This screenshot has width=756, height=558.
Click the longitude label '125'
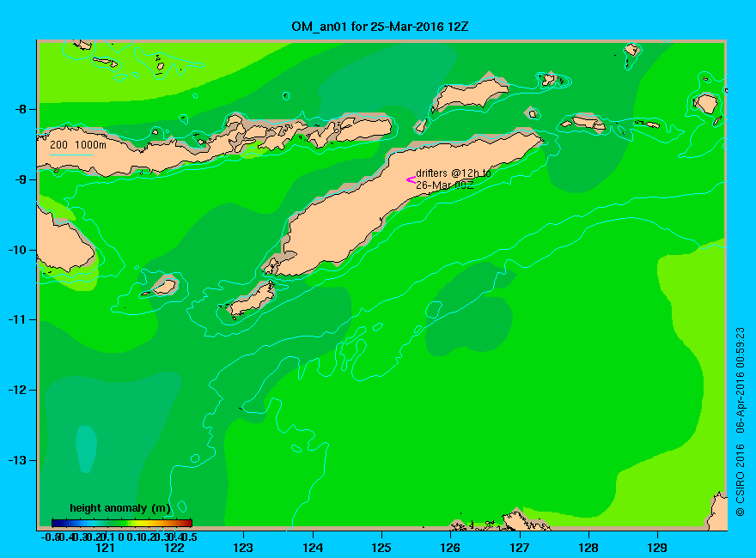[x=381, y=548]
